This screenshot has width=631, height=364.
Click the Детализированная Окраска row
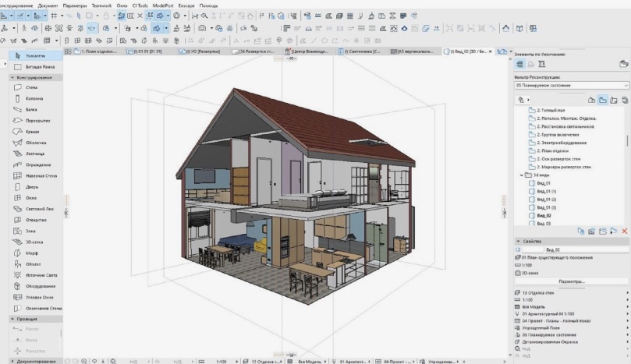(x=572, y=342)
